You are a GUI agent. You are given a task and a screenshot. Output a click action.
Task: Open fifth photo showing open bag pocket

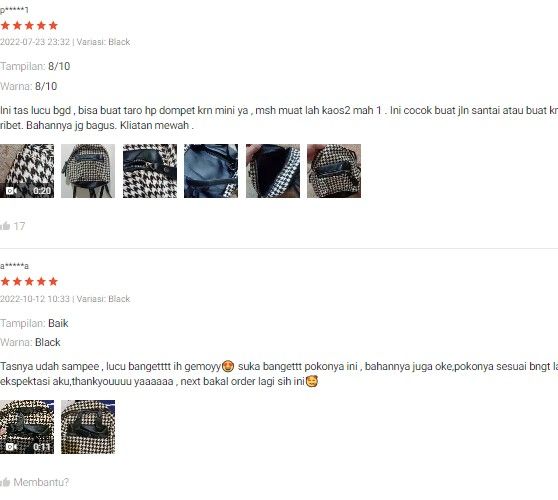[273, 171]
